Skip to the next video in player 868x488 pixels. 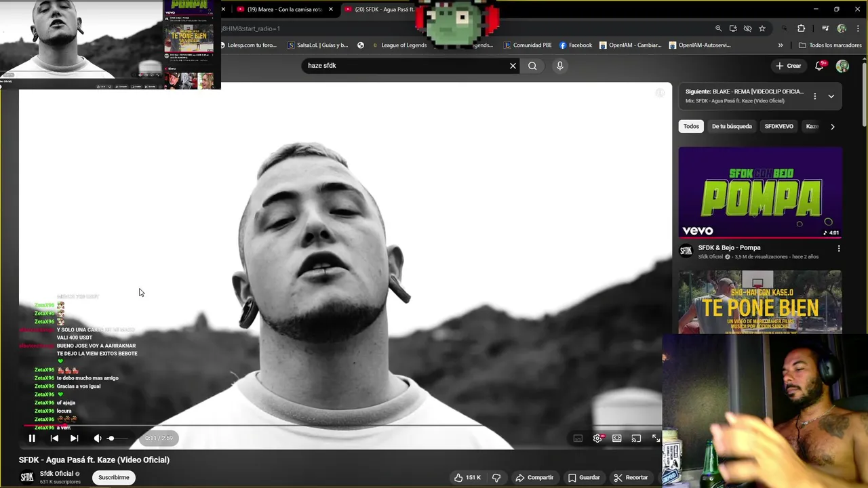point(74,439)
